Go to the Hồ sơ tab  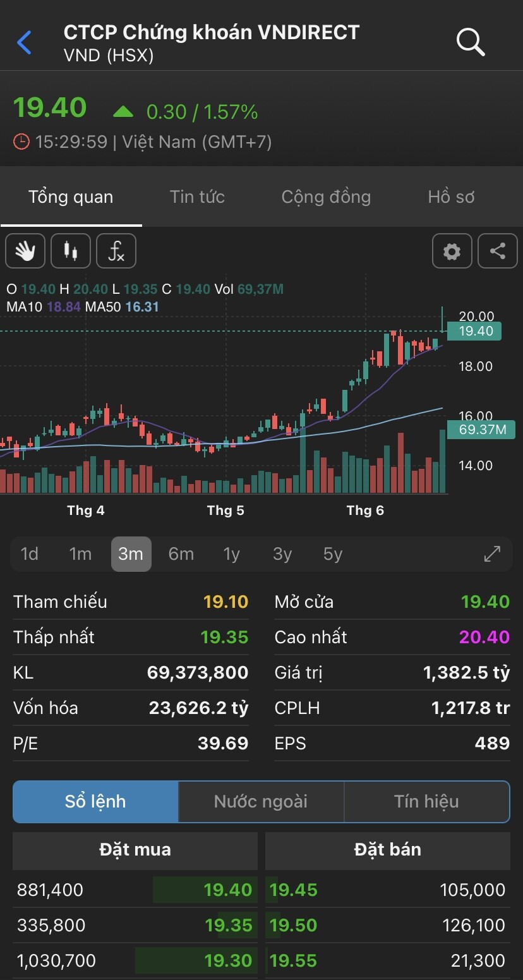[451, 197]
